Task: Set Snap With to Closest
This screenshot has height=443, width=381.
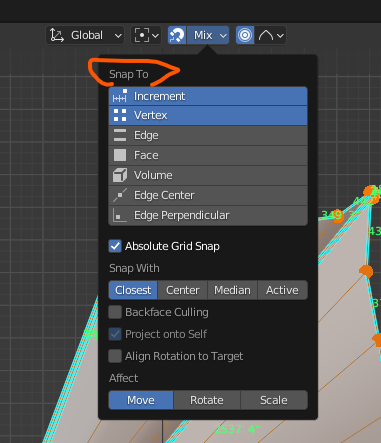Action: [x=133, y=290]
